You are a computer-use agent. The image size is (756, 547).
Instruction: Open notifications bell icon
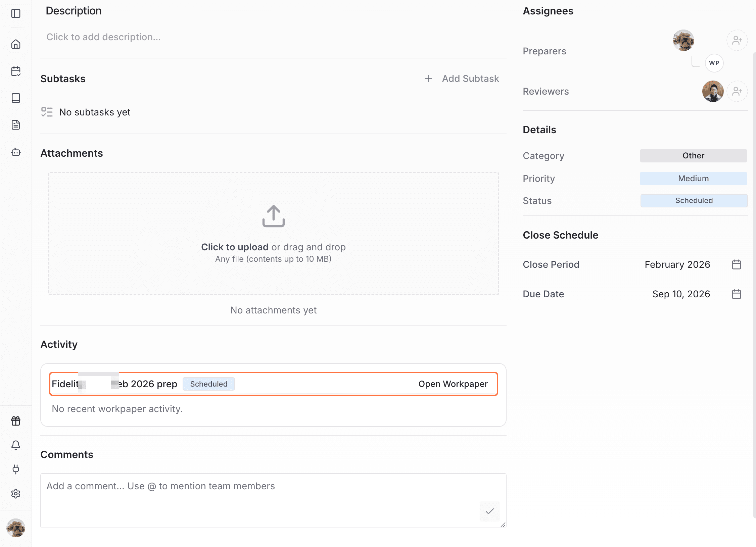pyautogui.click(x=16, y=445)
